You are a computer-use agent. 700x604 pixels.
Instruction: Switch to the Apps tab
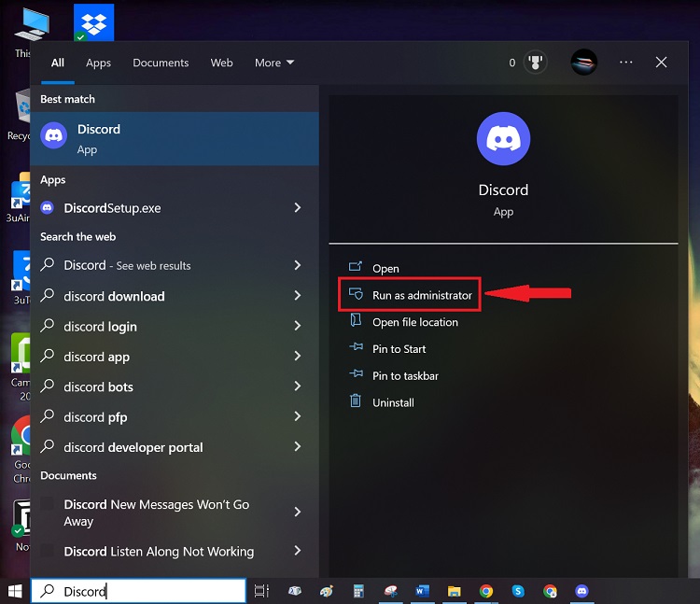(x=98, y=63)
